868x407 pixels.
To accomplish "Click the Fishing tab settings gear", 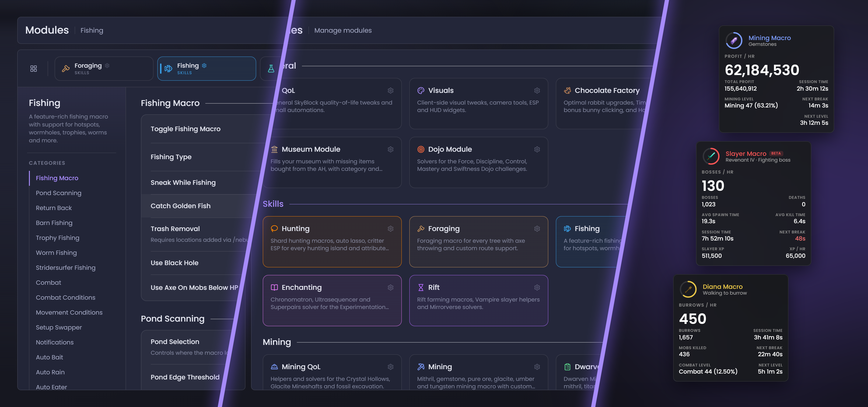I will point(204,65).
